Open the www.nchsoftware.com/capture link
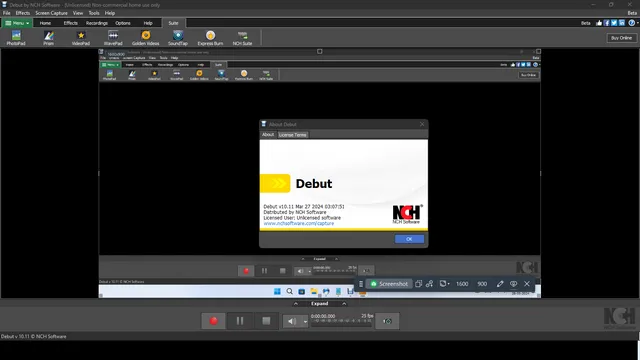Image resolution: width=640 pixels, height=360 pixels. 298,224
